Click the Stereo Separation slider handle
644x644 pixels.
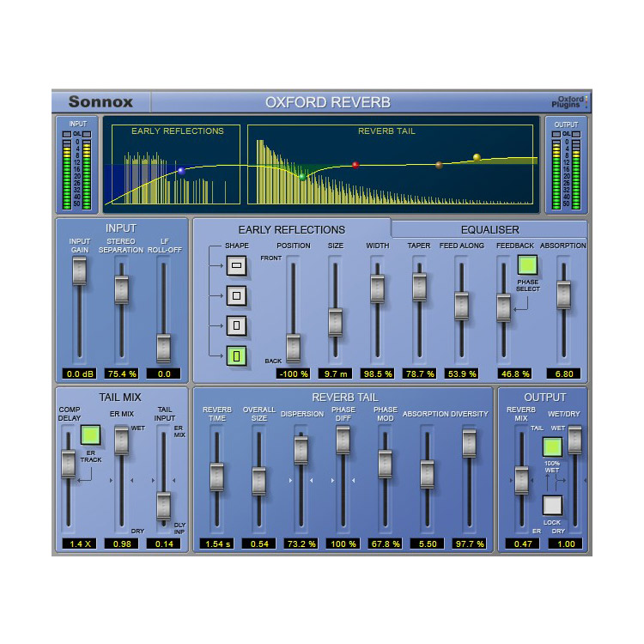tap(122, 290)
